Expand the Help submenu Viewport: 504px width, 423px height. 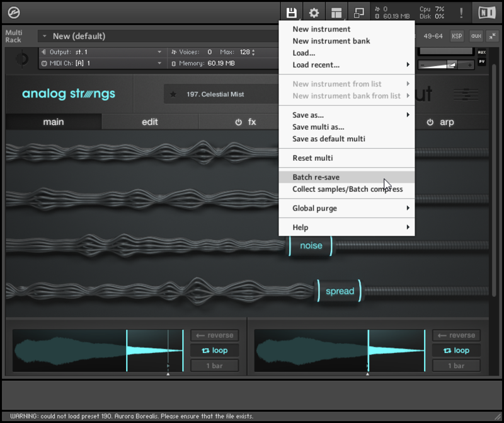[347, 228]
